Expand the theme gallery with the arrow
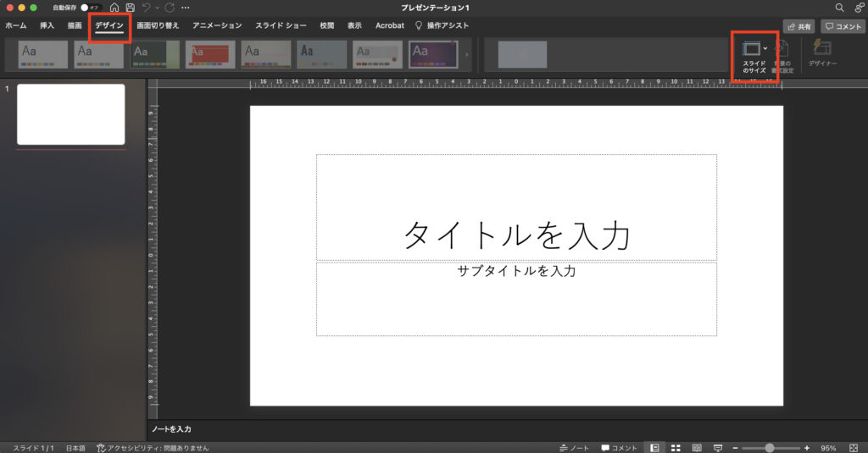This screenshot has height=453, width=868. (x=466, y=55)
